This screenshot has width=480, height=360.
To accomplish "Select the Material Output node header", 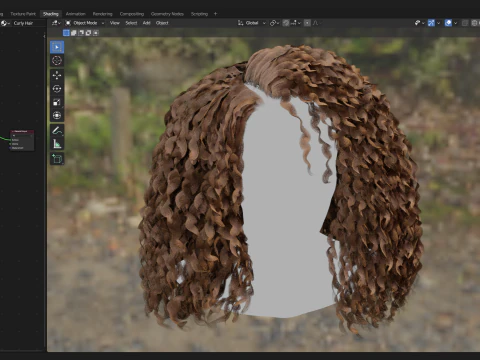I will click(x=22, y=131).
